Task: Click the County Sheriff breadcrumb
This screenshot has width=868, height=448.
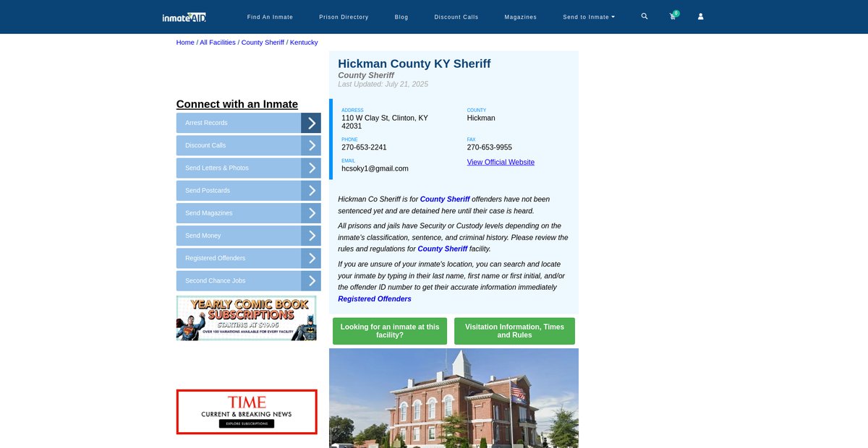Action: [263, 43]
